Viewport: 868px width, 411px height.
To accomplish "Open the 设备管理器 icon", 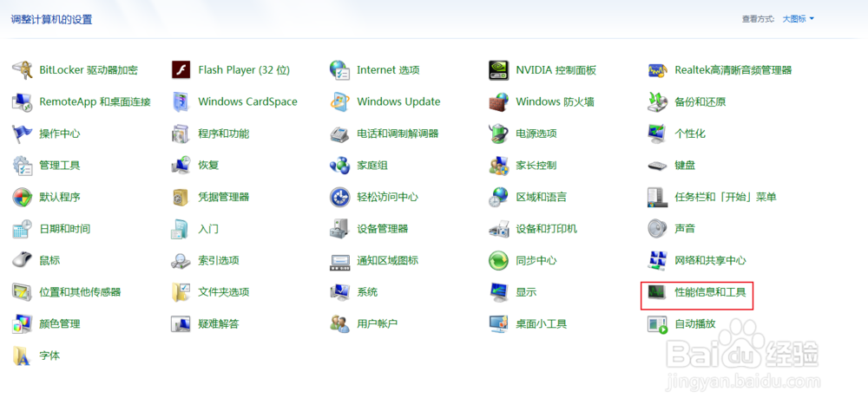I will [x=339, y=228].
